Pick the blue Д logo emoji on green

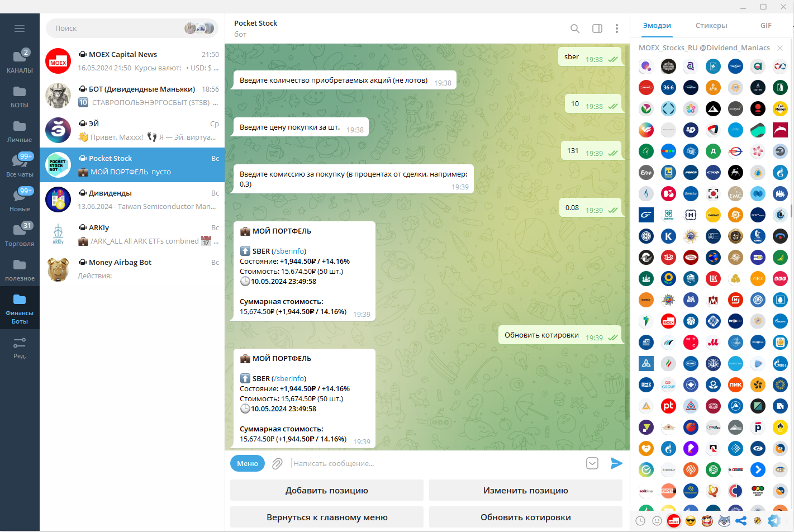[x=713, y=151]
